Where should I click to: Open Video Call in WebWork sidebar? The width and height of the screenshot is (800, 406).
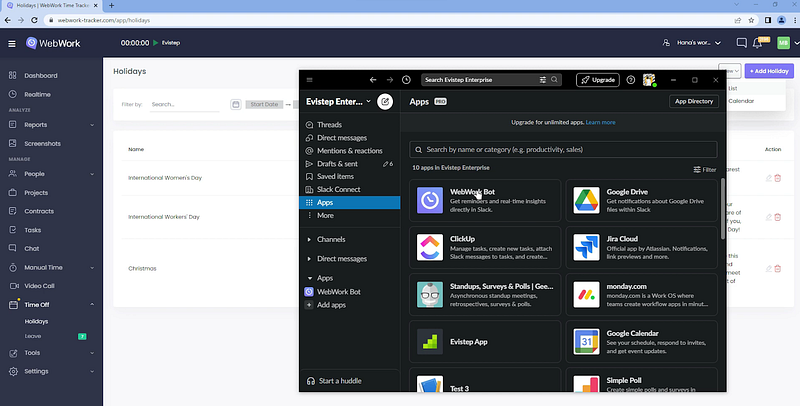pos(39,286)
